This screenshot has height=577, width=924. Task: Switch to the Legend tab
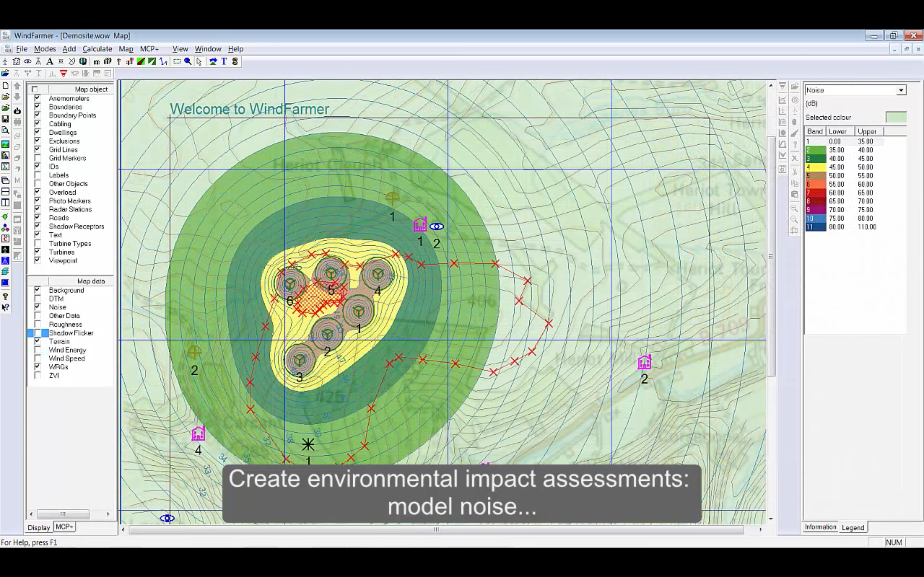pyautogui.click(x=852, y=527)
